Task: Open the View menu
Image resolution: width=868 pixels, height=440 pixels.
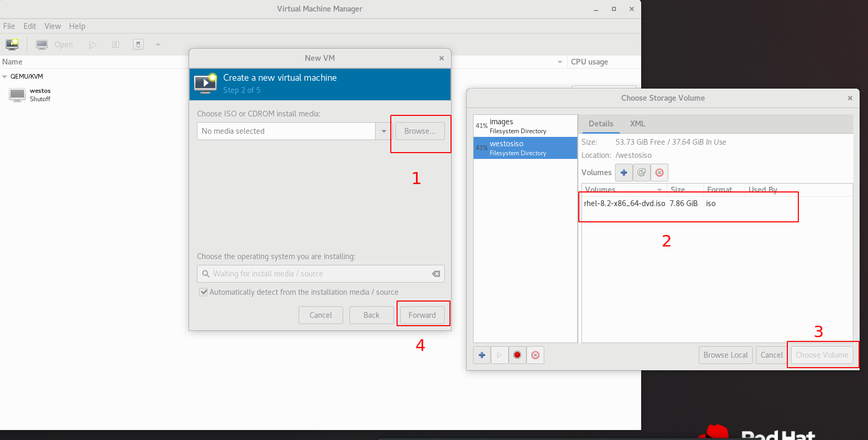Action: click(52, 26)
